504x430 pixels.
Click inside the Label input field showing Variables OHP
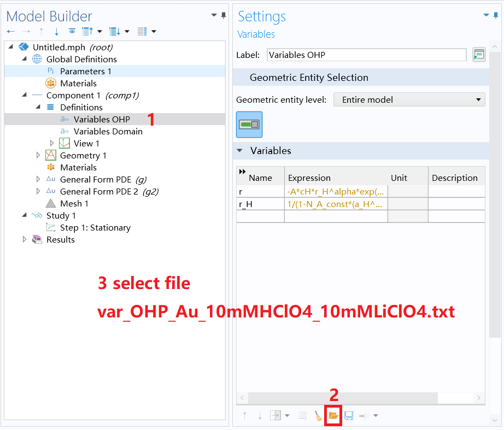coord(366,55)
